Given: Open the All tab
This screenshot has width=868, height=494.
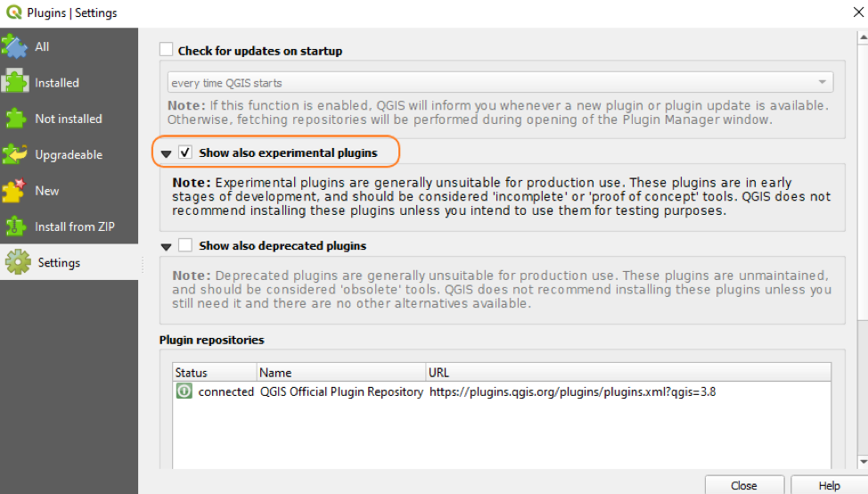Looking at the screenshot, I should tap(69, 46).
